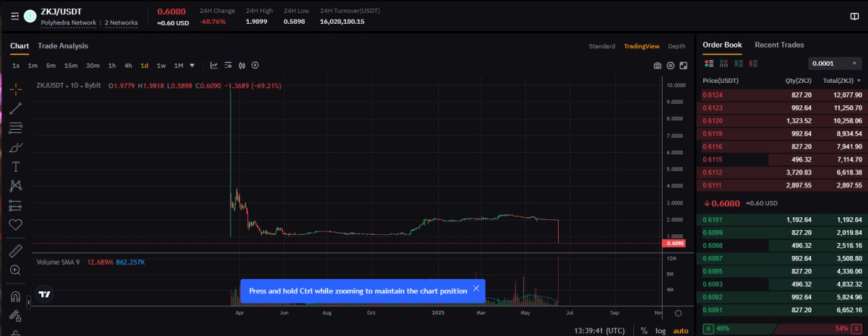
Task: Set timeframe to 1d
Action: click(x=144, y=66)
